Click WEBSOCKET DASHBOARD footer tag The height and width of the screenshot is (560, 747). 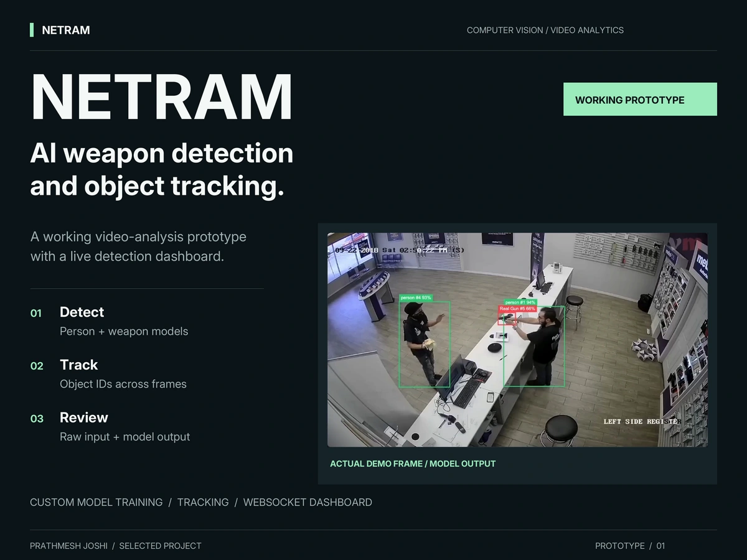[x=308, y=502]
